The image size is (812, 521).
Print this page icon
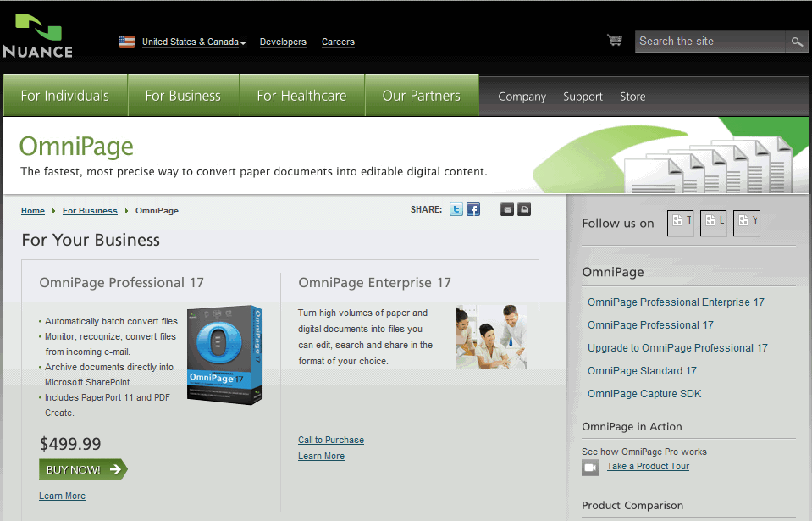click(x=524, y=209)
